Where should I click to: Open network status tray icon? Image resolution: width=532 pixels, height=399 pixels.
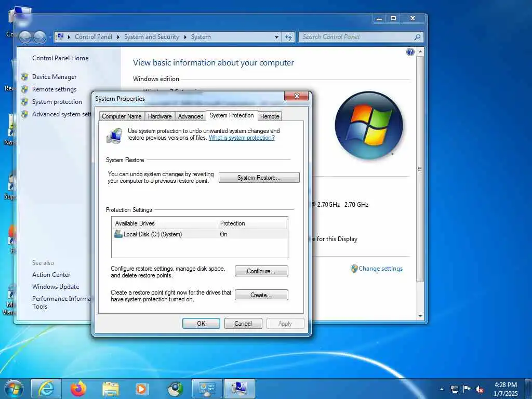coord(454,389)
